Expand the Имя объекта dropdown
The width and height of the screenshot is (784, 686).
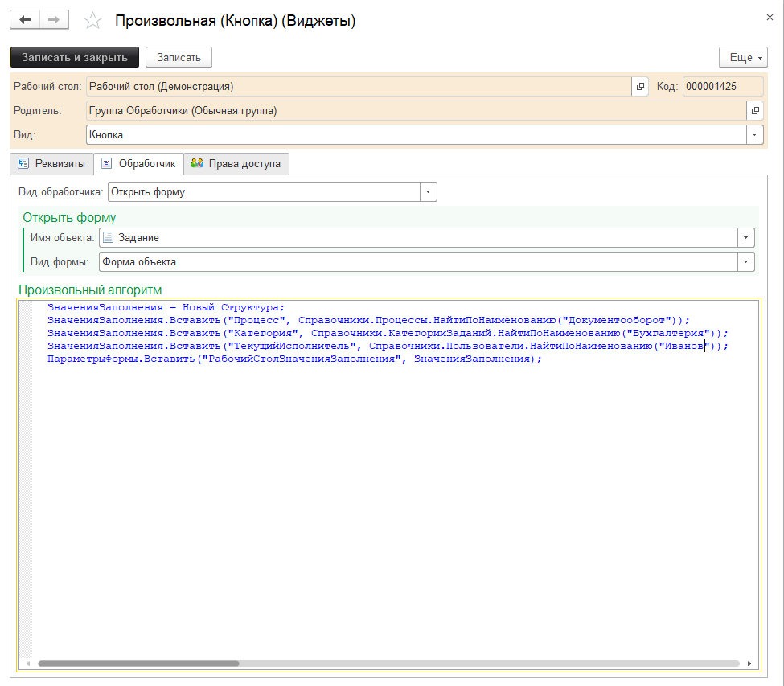tap(747, 238)
